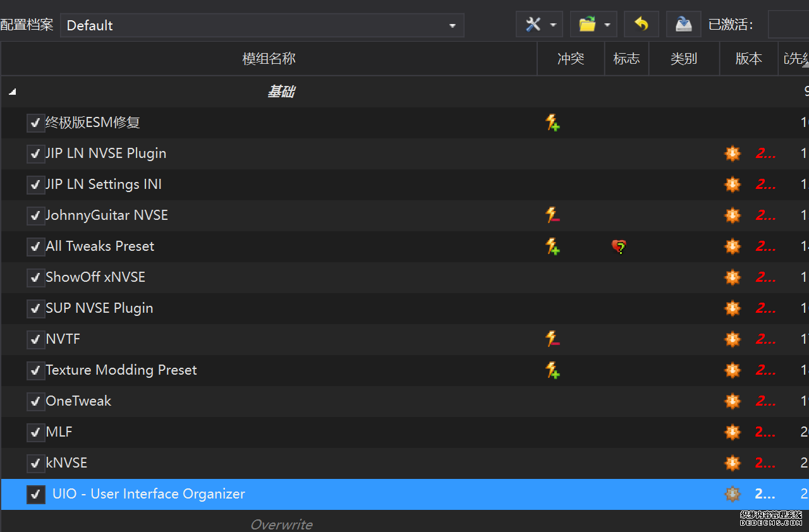Image resolution: width=809 pixels, height=532 pixels.
Task: Click the yellow undo arrow icon
Action: tap(642, 25)
